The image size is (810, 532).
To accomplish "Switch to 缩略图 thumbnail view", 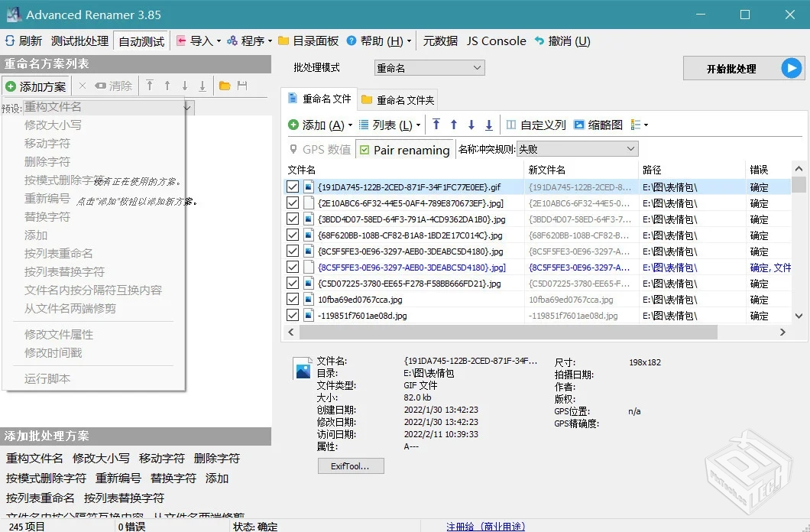I will pyautogui.click(x=598, y=125).
